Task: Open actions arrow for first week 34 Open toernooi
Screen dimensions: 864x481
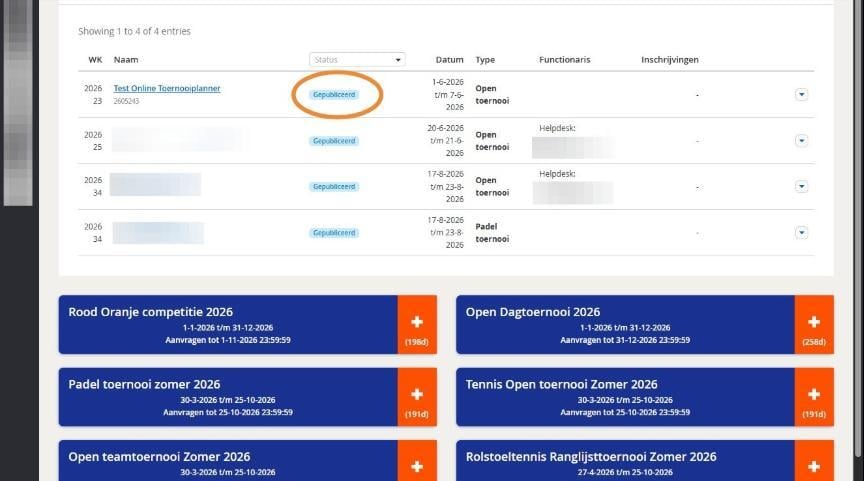Action: [801, 187]
